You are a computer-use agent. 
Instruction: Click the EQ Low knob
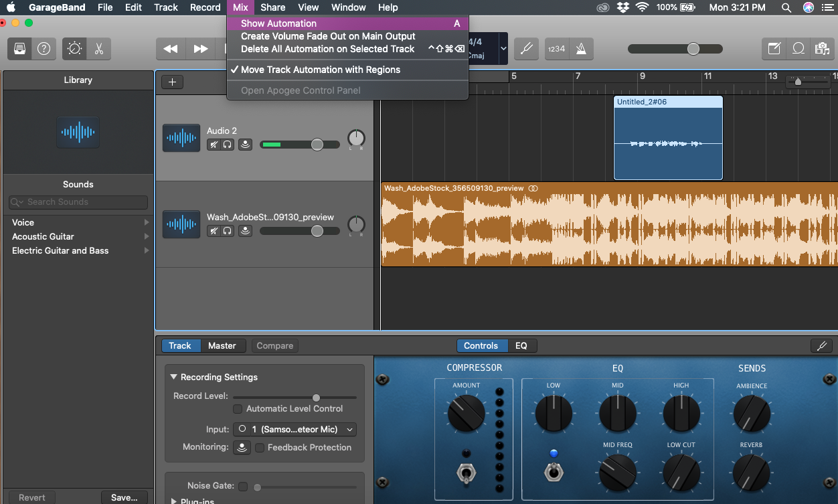tap(554, 413)
